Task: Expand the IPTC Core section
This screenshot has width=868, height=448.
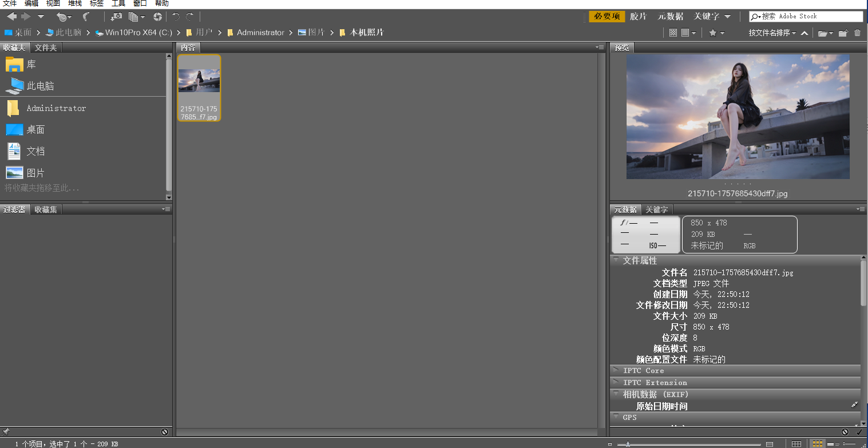Action: coord(616,370)
